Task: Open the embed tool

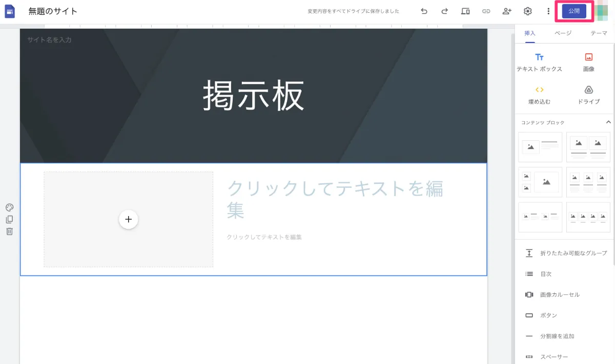Action: 540,94
